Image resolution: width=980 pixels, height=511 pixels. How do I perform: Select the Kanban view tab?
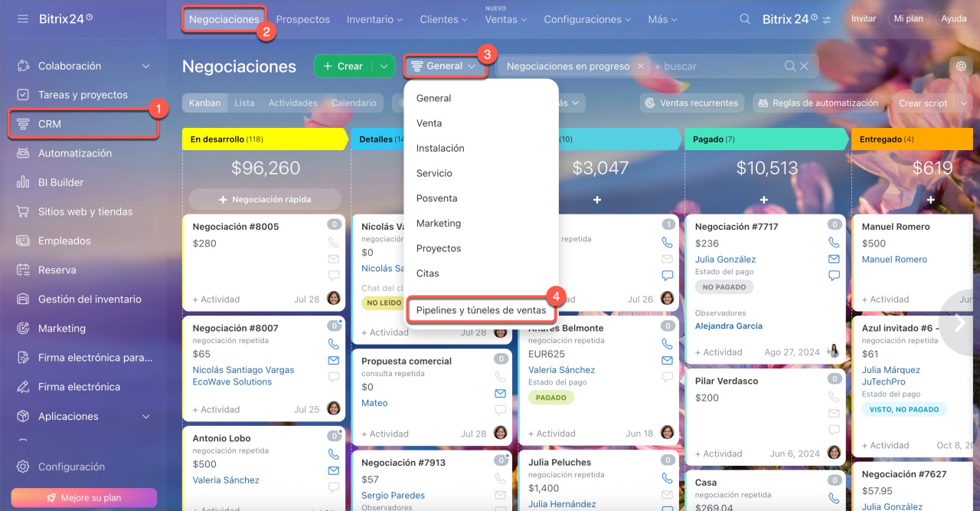point(204,103)
